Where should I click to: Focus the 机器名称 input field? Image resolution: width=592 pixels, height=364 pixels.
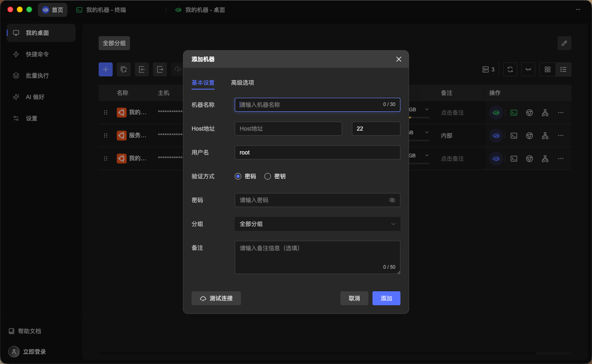(317, 105)
